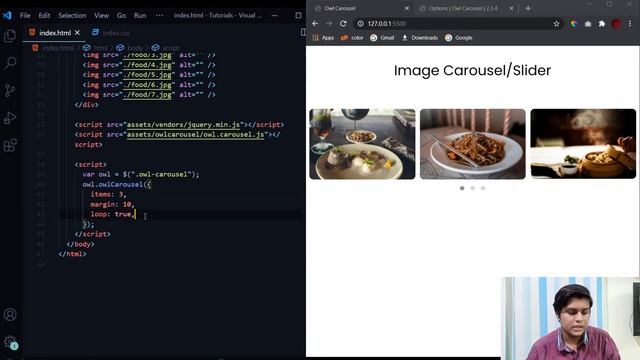Reload the browser page
Image resolution: width=640 pixels, height=360 pixels.
[x=343, y=24]
